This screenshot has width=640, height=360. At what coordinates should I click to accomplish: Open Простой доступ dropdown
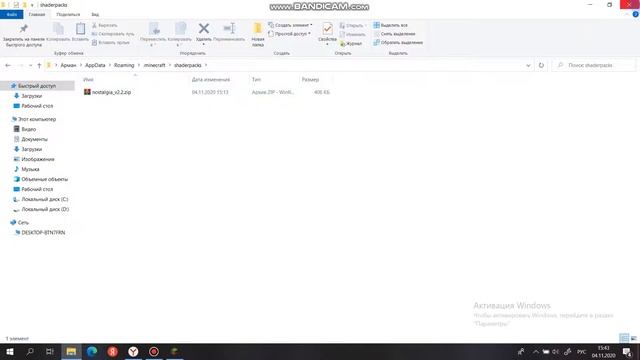[289, 34]
